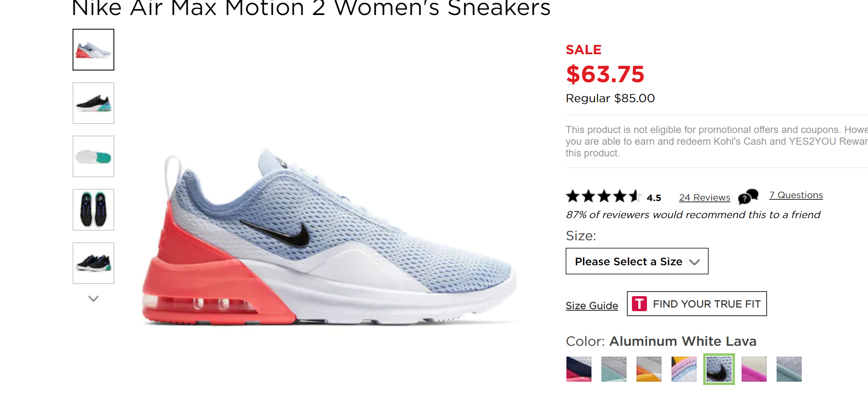
Task: View the angled black pair thumbnail
Action: (x=93, y=263)
